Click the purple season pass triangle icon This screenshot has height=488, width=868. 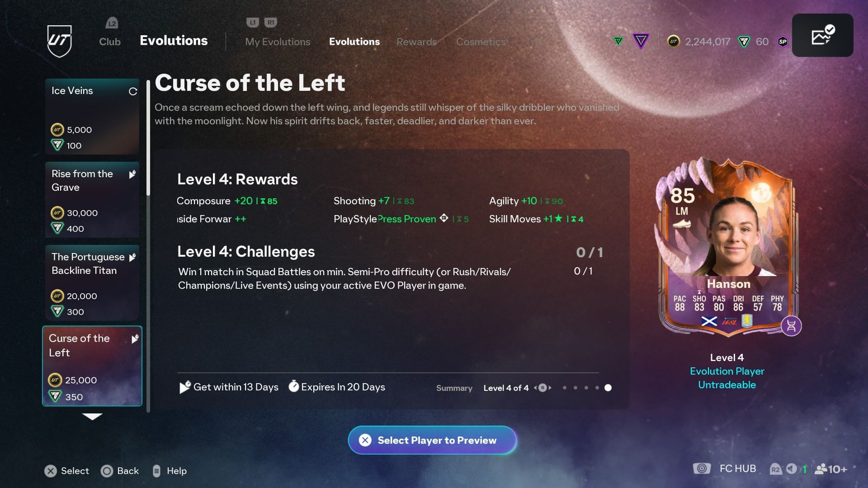[x=641, y=42]
